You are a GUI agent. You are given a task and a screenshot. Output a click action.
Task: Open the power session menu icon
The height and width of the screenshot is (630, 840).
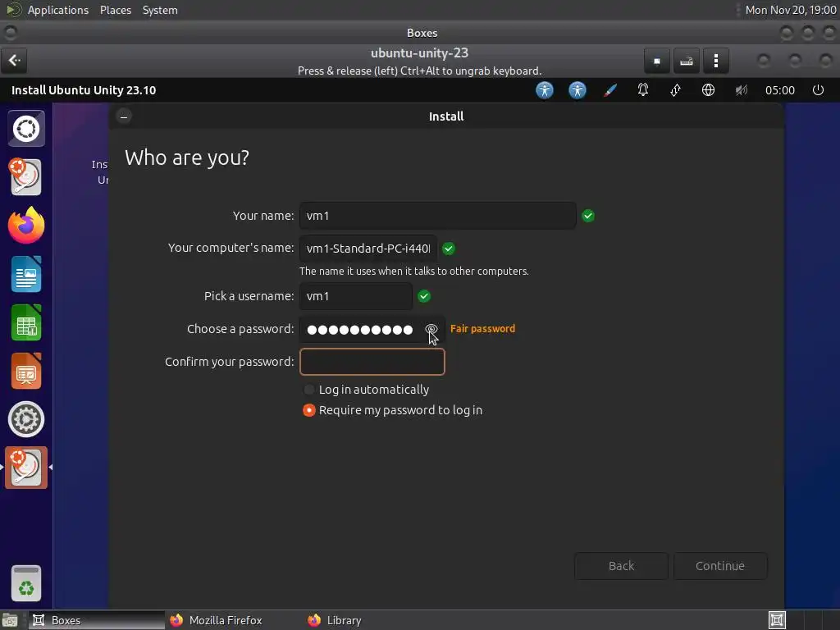(818, 90)
